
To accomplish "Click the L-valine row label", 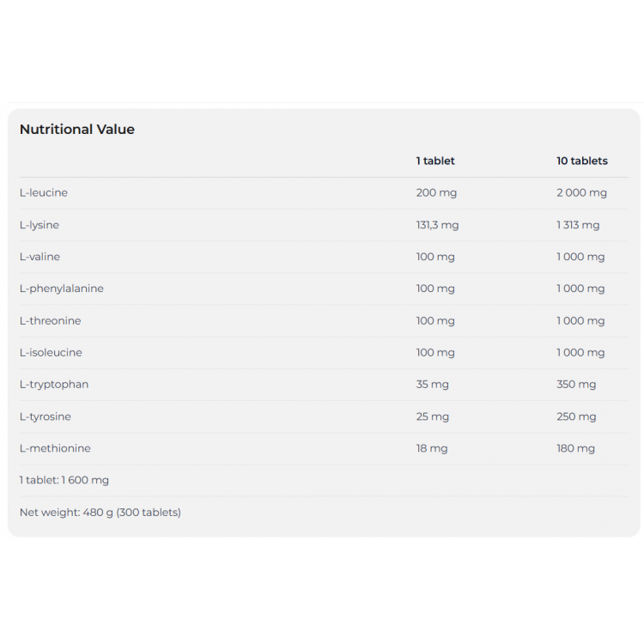I will tap(39, 257).
